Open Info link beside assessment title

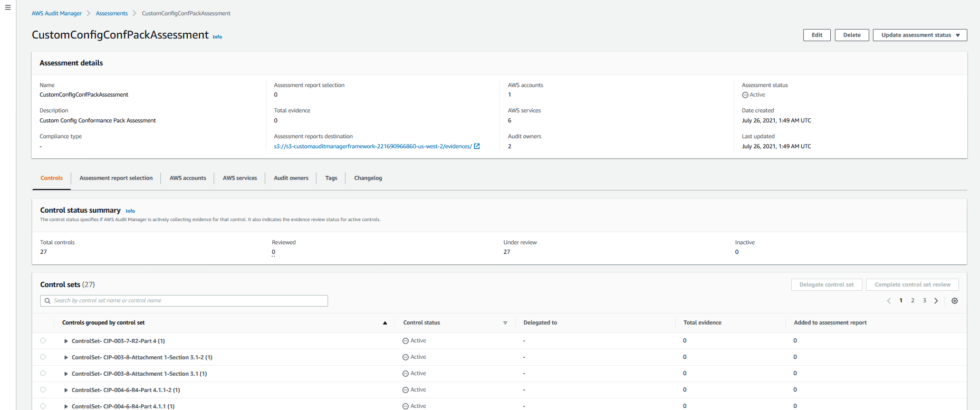click(x=217, y=37)
